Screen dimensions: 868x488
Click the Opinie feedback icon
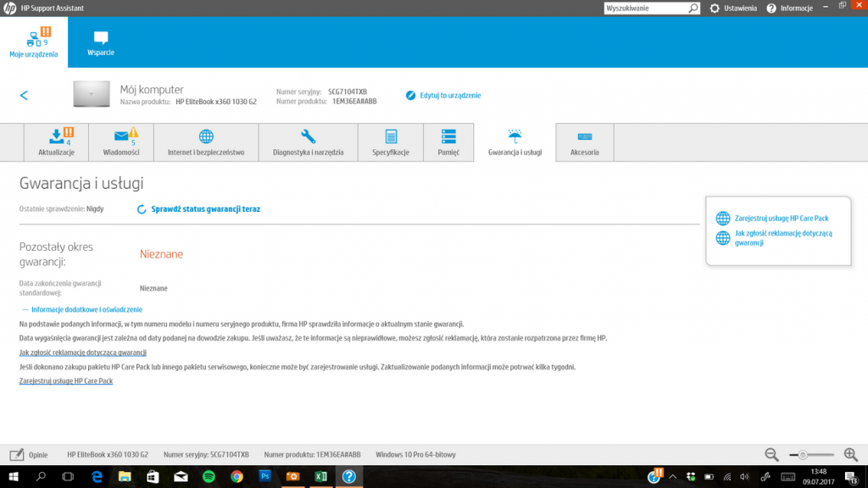17,455
